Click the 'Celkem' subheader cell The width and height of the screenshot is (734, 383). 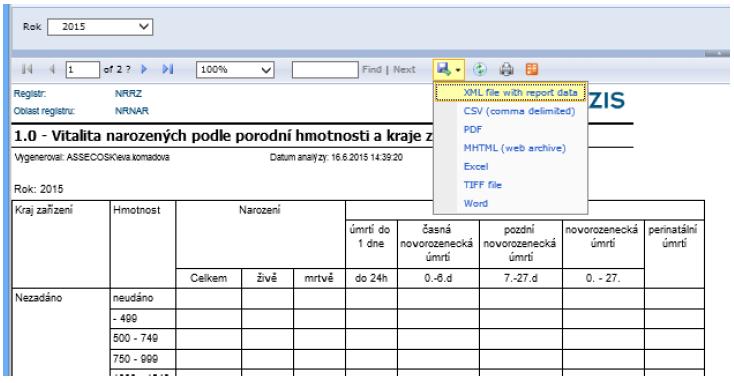click(208, 278)
